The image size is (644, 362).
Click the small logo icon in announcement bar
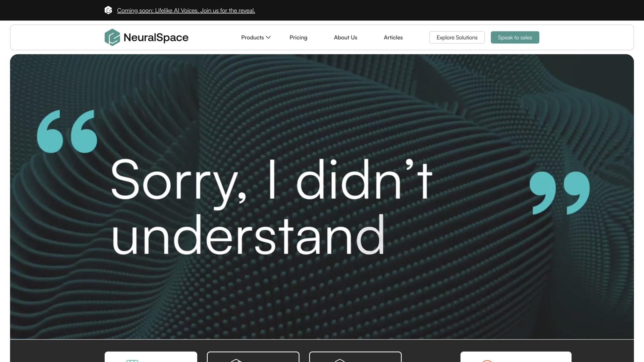click(108, 10)
